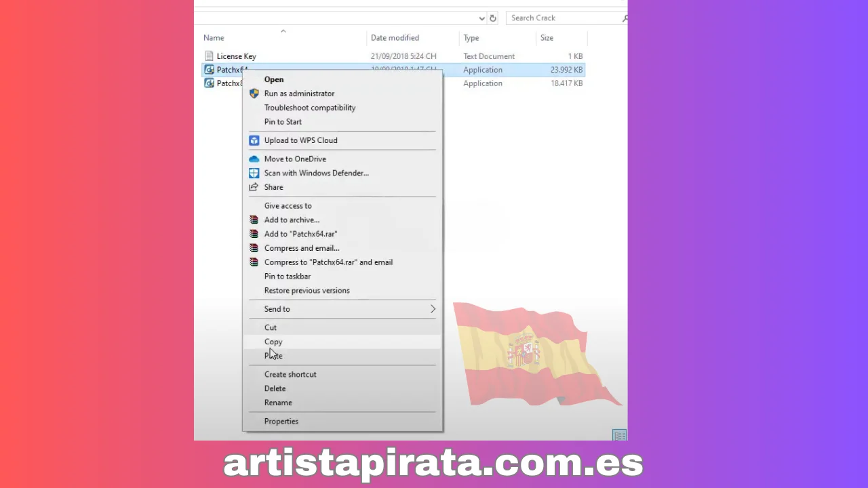Viewport: 868px width, 488px height.
Task: Sort files by Size column
Action: coord(547,38)
